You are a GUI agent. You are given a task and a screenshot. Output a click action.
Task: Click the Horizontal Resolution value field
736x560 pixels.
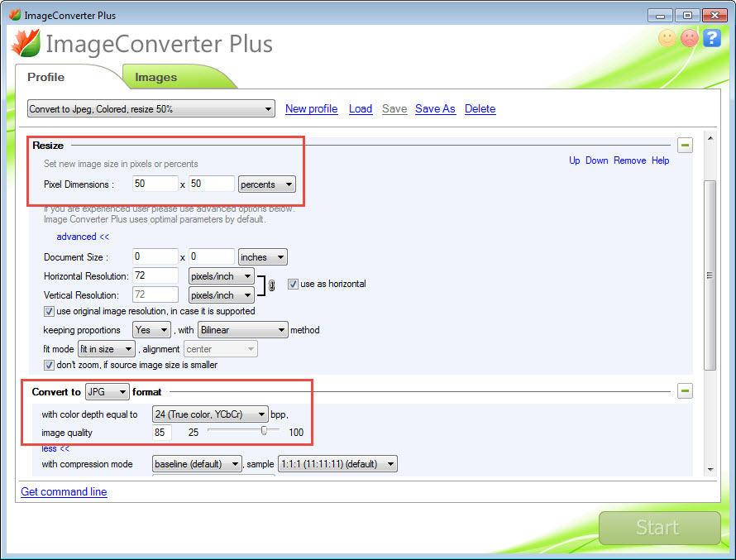click(x=155, y=275)
